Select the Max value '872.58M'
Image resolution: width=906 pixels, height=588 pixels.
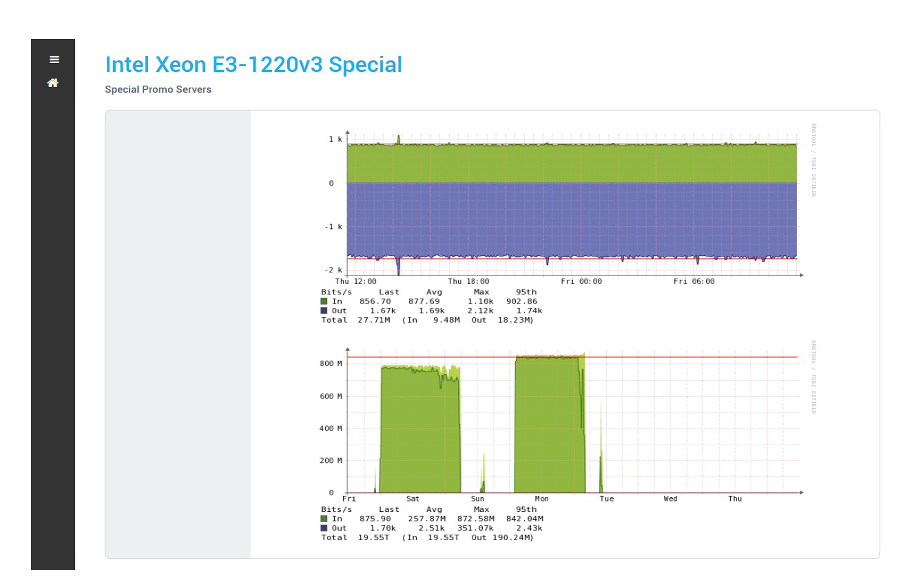click(476, 519)
